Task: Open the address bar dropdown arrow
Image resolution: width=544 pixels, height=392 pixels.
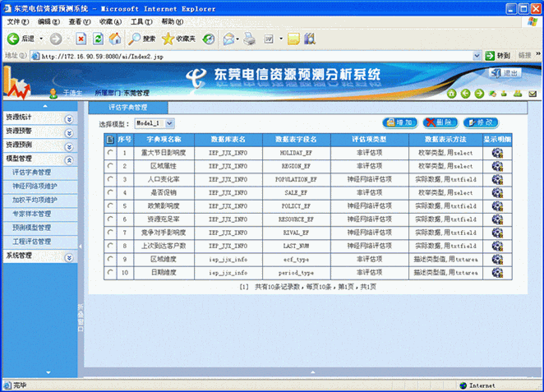Action: 477,56
